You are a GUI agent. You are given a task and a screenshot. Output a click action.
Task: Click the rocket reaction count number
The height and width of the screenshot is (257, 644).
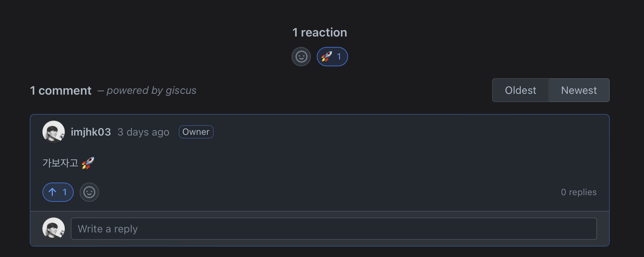[x=339, y=57]
